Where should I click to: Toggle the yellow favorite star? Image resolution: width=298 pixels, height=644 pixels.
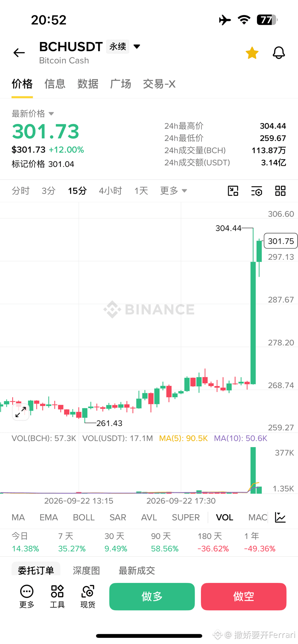[x=252, y=53]
